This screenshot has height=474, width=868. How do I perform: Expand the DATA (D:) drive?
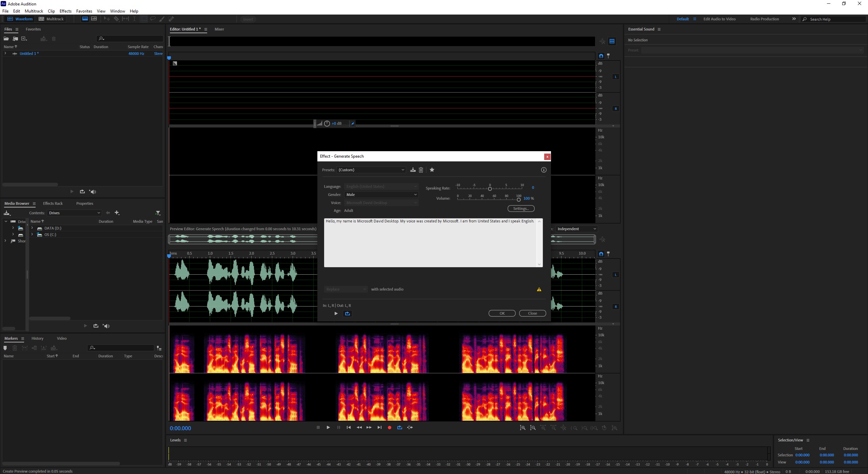tap(32, 228)
